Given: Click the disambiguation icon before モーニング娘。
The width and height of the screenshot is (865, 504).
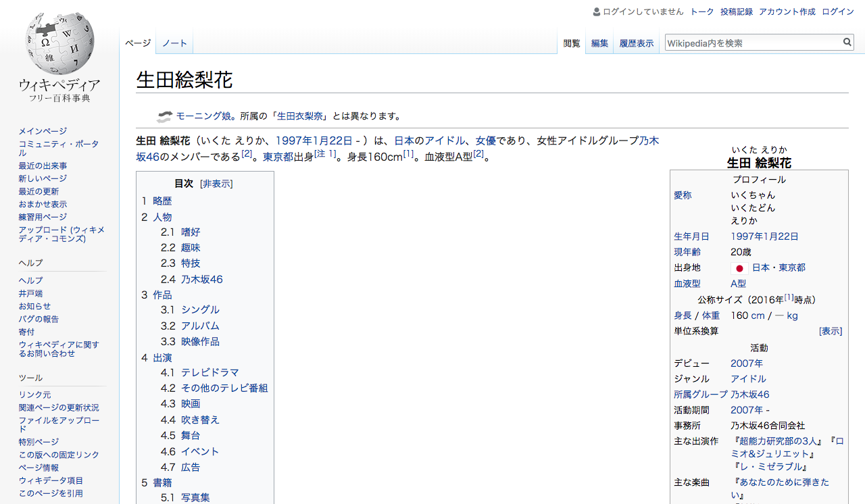Looking at the screenshot, I should coord(165,116).
